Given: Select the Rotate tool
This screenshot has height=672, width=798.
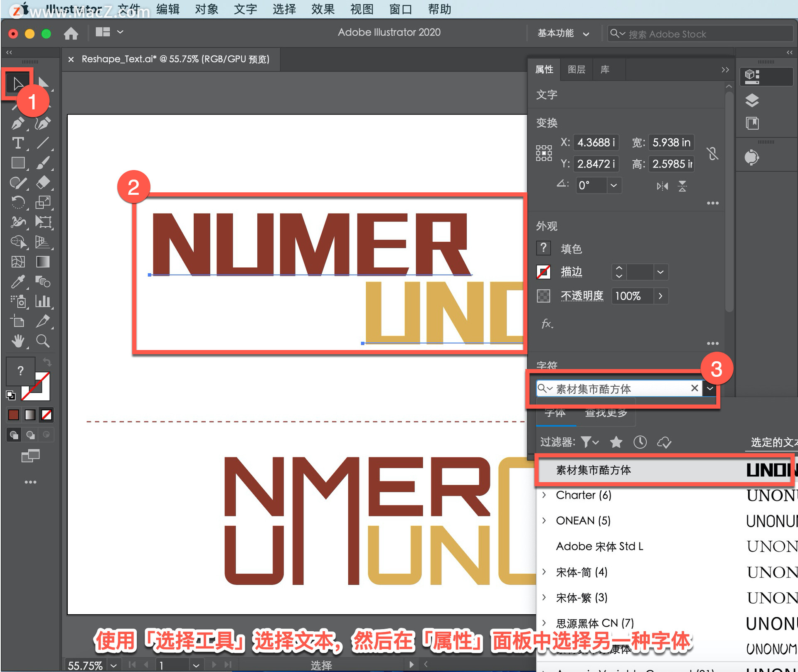Looking at the screenshot, I should 17,202.
